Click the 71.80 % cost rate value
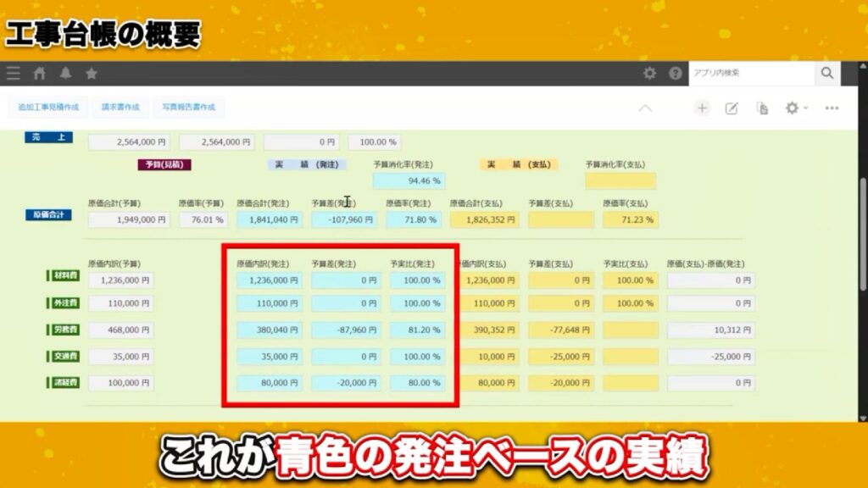This screenshot has width=868, height=488. point(414,219)
